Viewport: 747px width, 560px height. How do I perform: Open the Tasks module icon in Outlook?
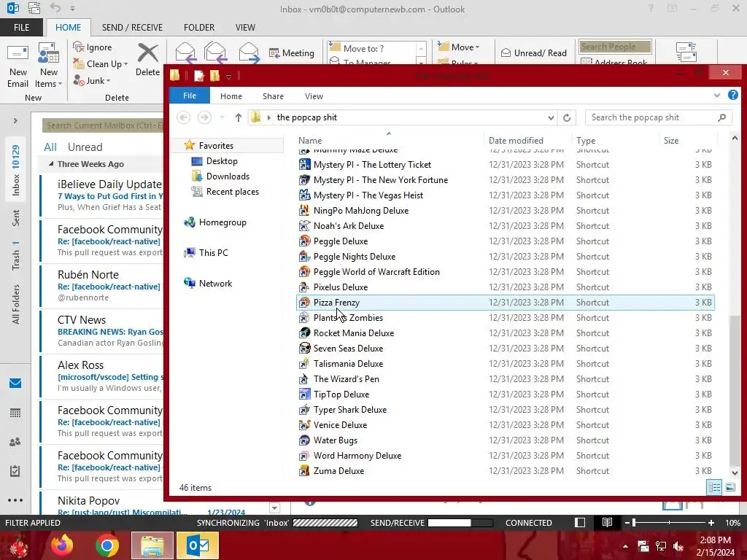click(15, 471)
